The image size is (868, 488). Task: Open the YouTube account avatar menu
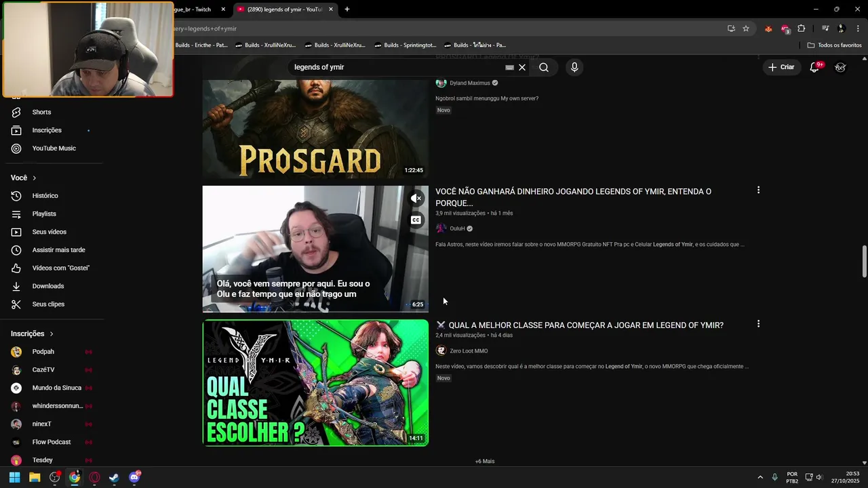840,67
